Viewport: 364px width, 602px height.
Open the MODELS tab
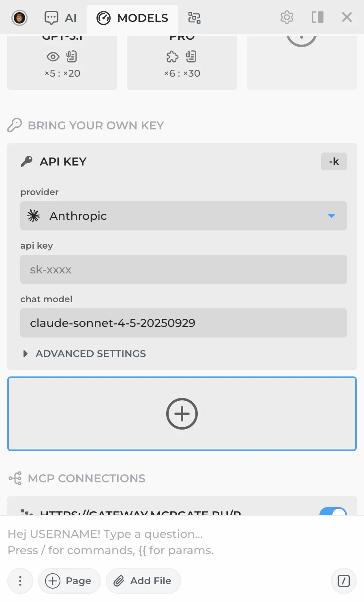click(x=132, y=18)
